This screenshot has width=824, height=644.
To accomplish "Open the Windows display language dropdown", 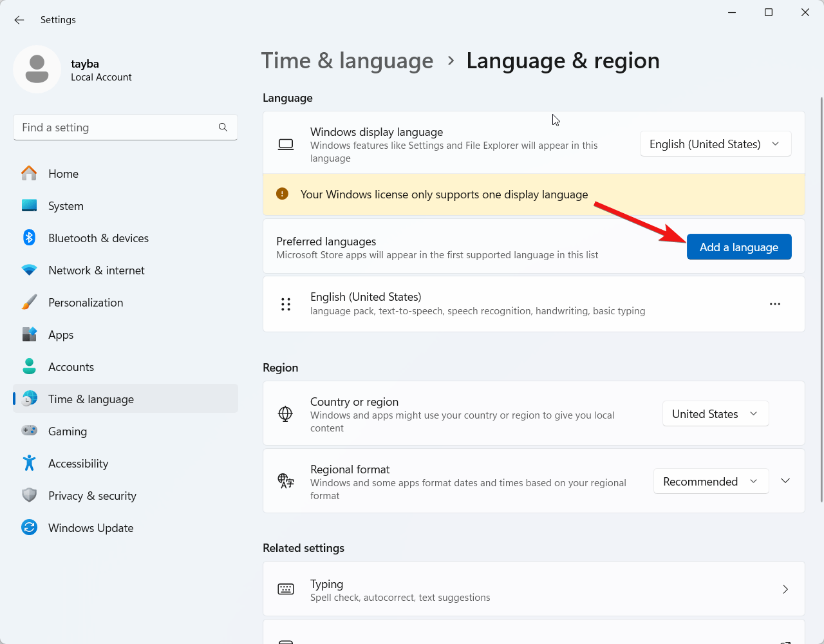I will click(715, 144).
